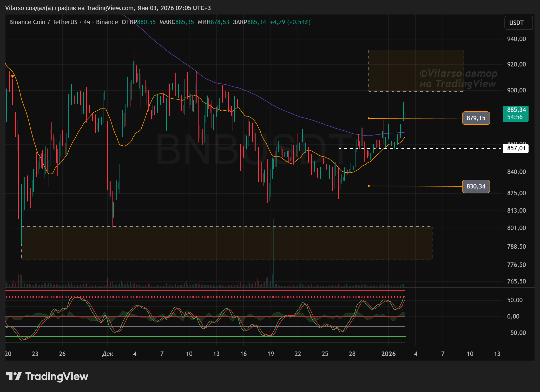
Task: Click the 28 date label on time axis
Action: [352, 354]
